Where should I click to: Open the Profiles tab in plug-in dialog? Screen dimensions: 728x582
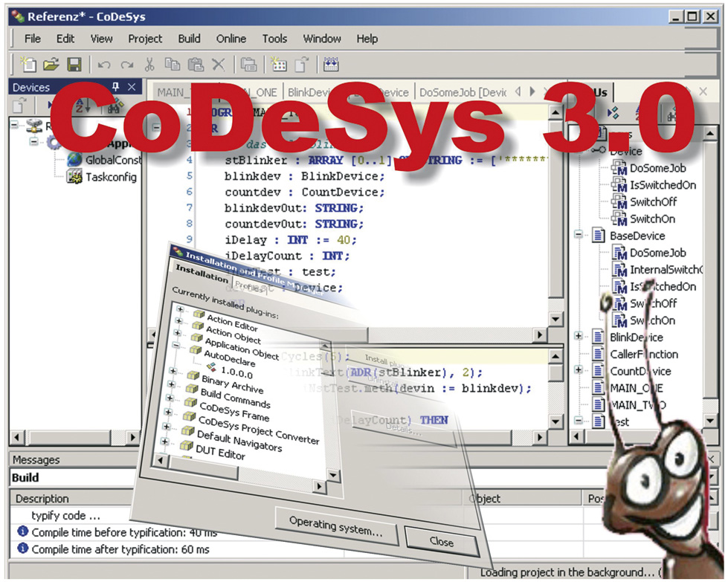pyautogui.click(x=250, y=286)
